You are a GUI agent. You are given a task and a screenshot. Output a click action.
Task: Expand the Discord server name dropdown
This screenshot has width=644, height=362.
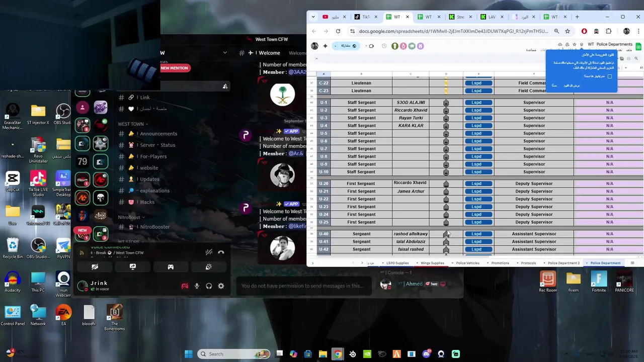click(x=225, y=53)
